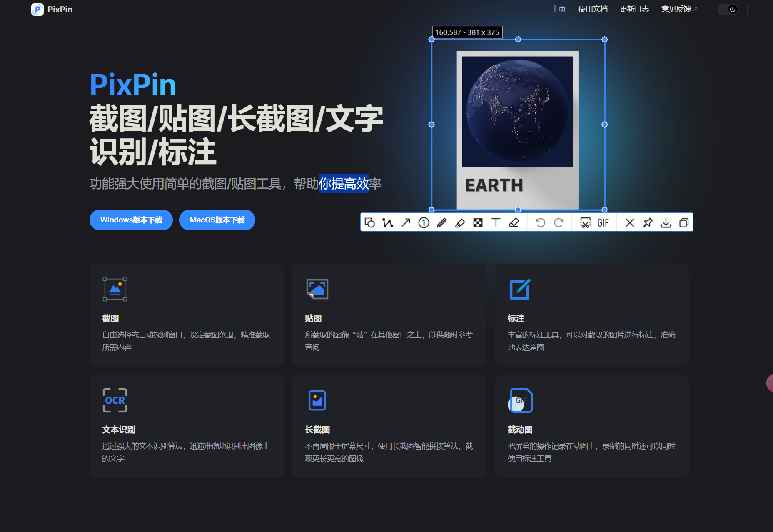
Task: Select the highlighter tool
Action: 460,223
